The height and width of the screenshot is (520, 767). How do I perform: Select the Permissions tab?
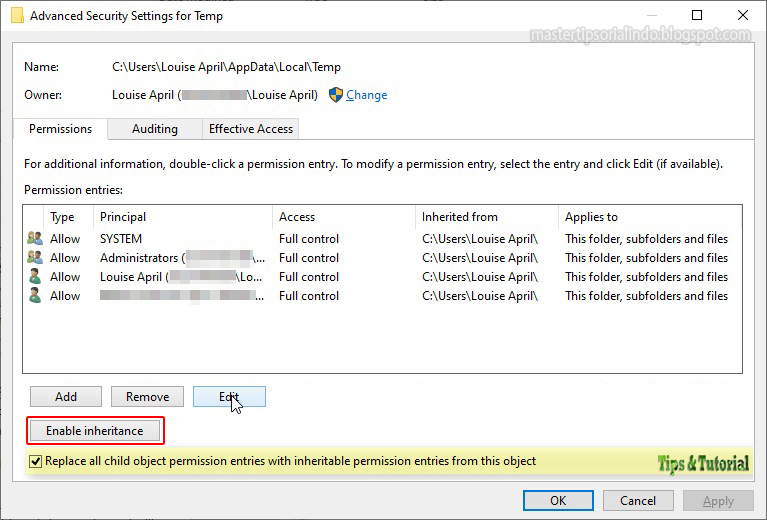click(60, 129)
